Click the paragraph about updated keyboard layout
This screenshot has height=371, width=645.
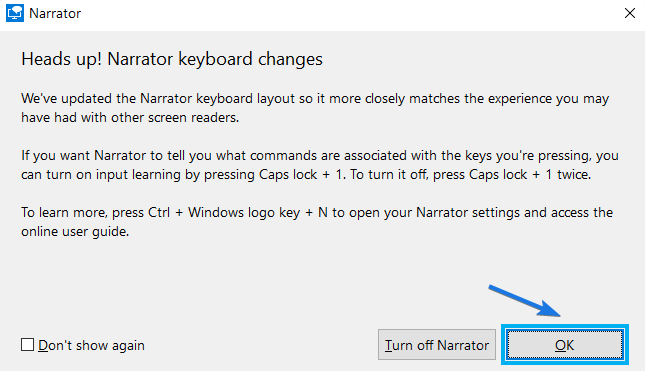tap(315, 108)
